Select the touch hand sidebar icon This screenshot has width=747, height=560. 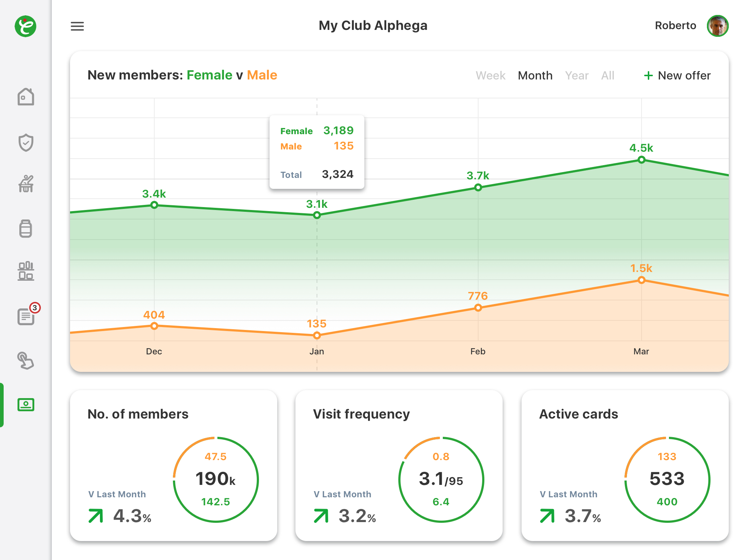(x=26, y=361)
